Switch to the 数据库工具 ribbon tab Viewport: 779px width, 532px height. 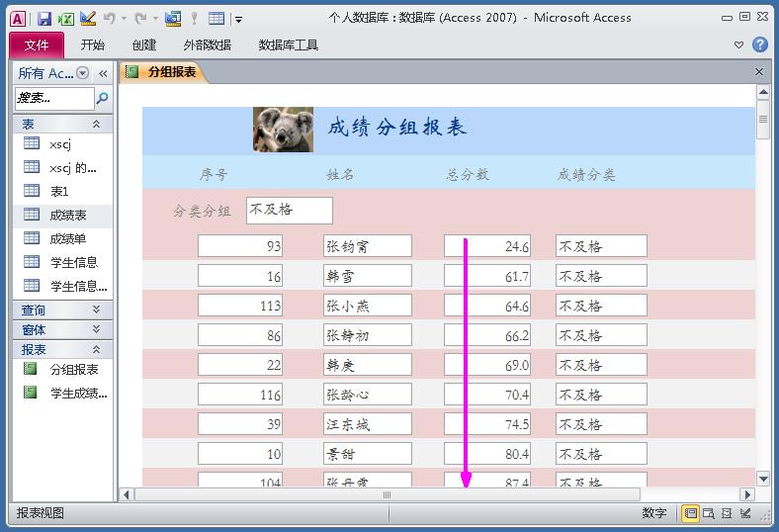(x=288, y=45)
